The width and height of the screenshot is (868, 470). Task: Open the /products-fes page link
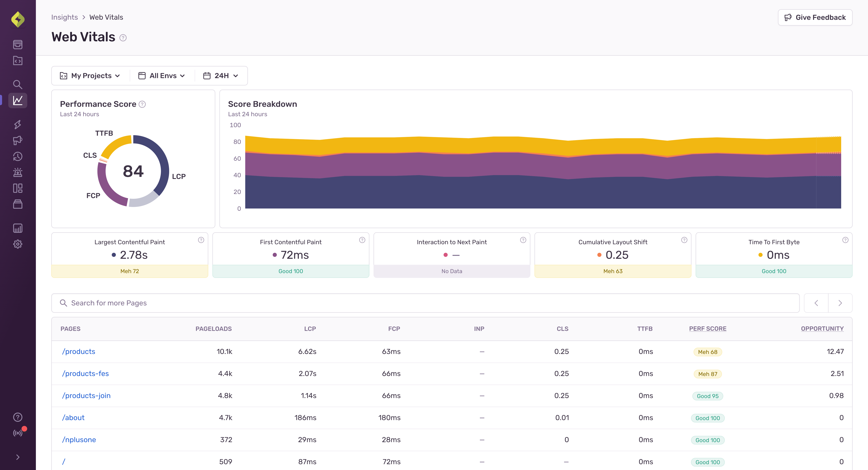coord(85,374)
